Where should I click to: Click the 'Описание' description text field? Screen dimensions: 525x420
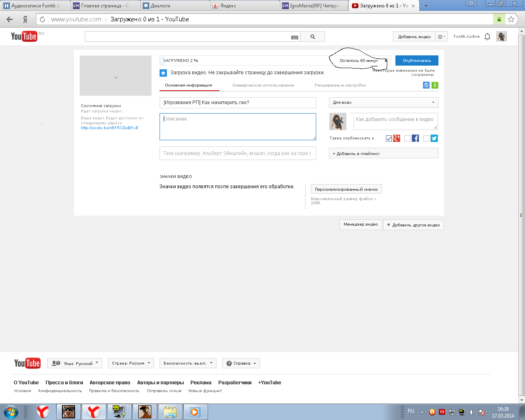coord(237,127)
